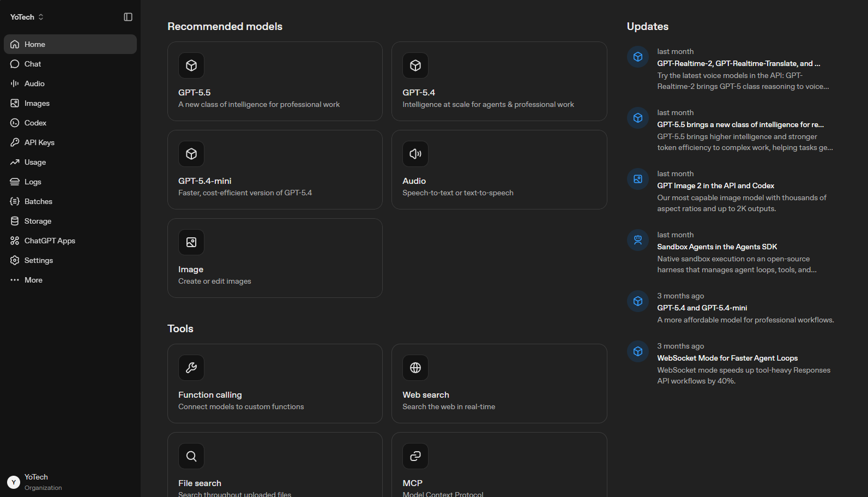Viewport: 868px width, 497px height.
Task: Open the Usage page
Action: tap(70, 162)
